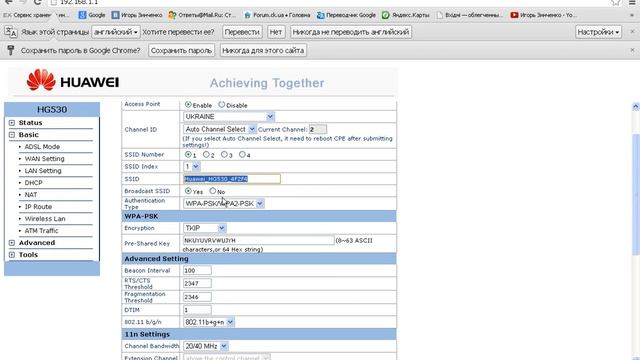Click the scrollbar up arrow
The height and width of the screenshot is (360, 640).
[x=636, y=107]
